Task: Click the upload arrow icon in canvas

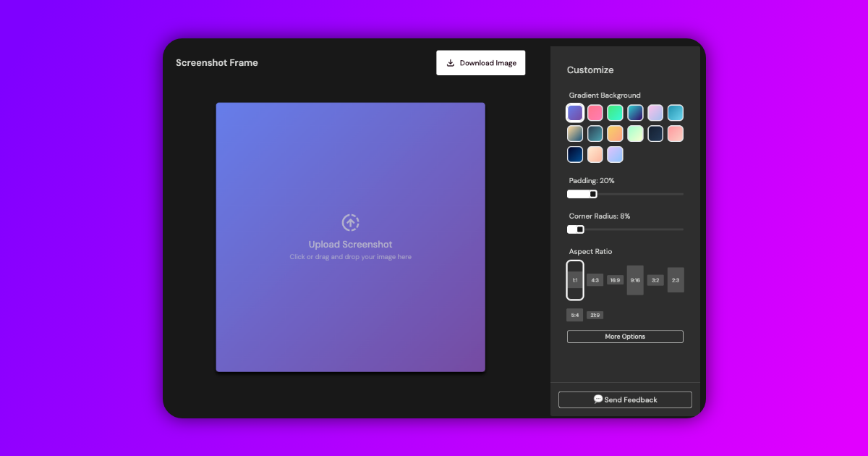Action: [350, 222]
